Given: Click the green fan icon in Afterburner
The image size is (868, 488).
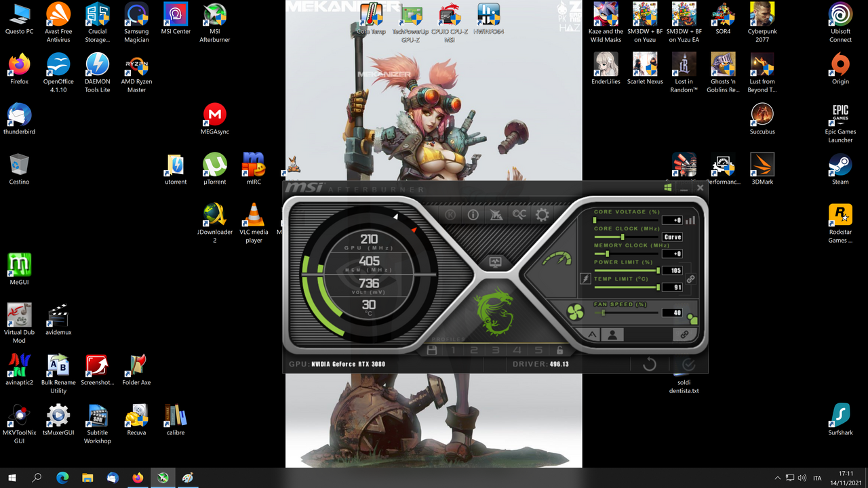Looking at the screenshot, I should point(575,312).
